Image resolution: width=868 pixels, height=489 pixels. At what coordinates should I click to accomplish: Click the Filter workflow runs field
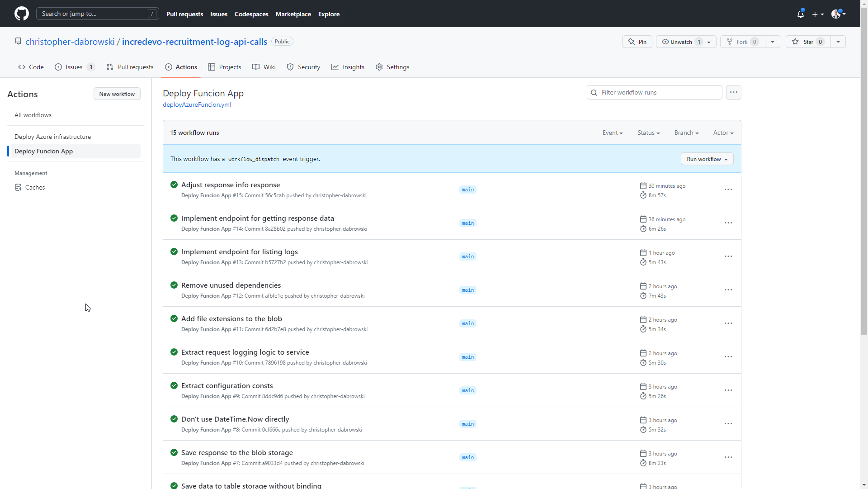(658, 92)
